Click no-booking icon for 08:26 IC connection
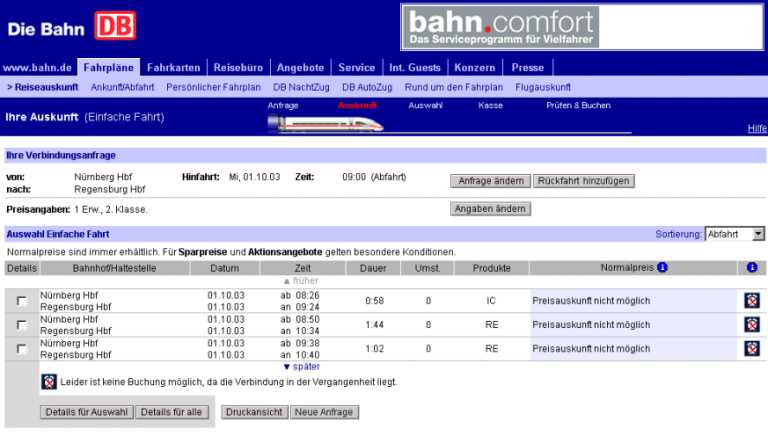This screenshot has height=444, width=768. [x=752, y=300]
